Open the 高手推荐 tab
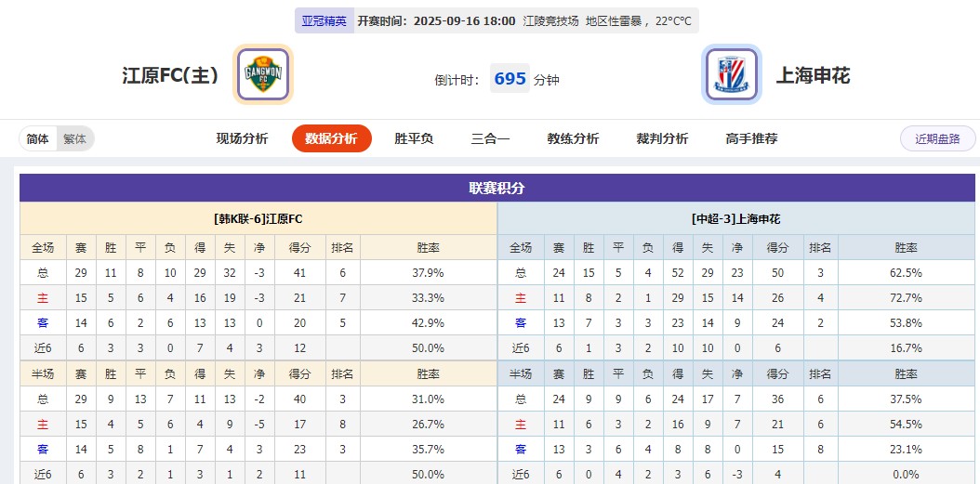 [x=751, y=138]
